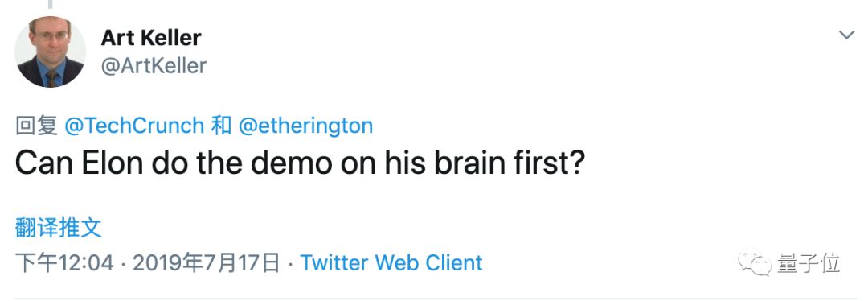Open the tweet options chevron menu

coord(846,35)
